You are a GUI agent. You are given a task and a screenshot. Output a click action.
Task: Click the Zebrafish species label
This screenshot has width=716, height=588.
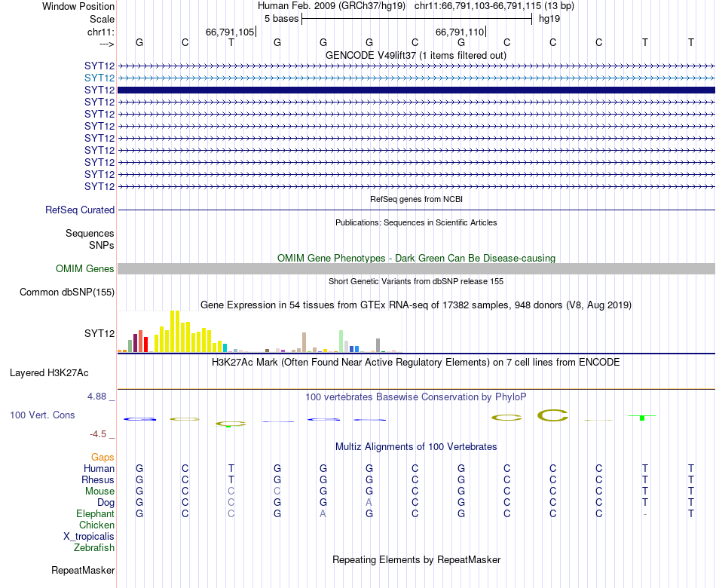(x=94, y=547)
